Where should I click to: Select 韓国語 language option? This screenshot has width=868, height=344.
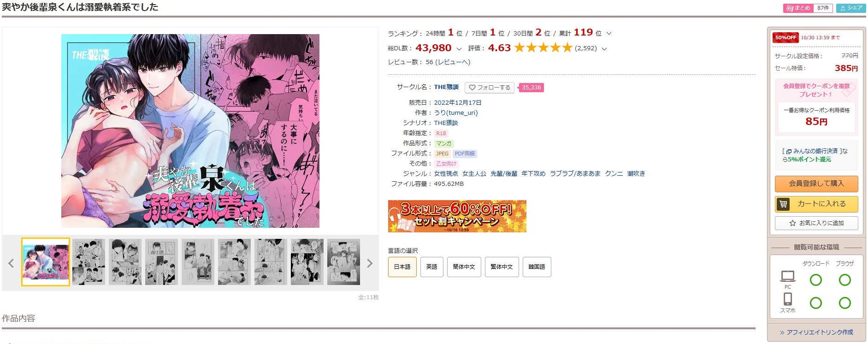(537, 267)
